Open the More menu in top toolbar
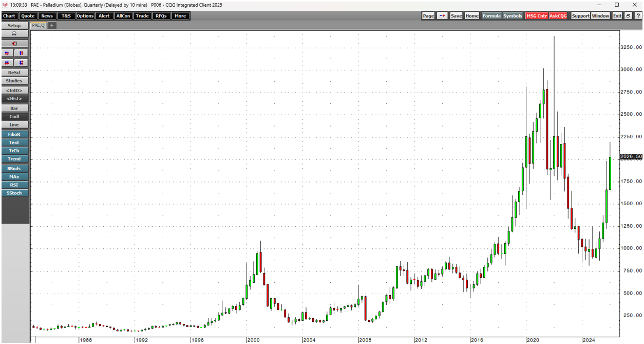The height and width of the screenshot is (344, 644). pos(180,16)
